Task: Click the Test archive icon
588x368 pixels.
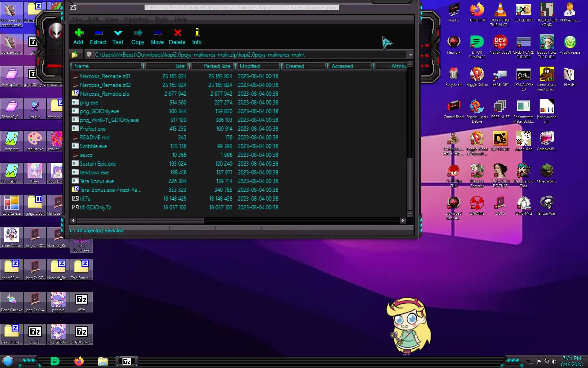Action: (118, 36)
